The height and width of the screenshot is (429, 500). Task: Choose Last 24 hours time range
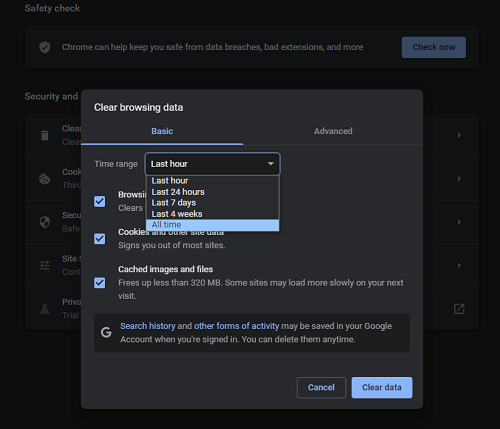click(212, 192)
